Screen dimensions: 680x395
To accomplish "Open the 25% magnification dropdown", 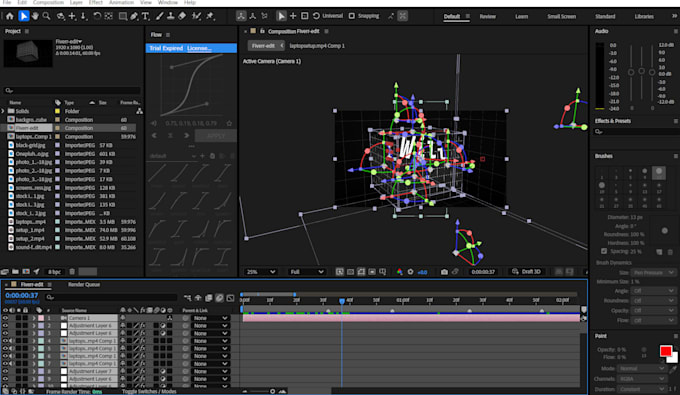I will pyautogui.click(x=260, y=272).
